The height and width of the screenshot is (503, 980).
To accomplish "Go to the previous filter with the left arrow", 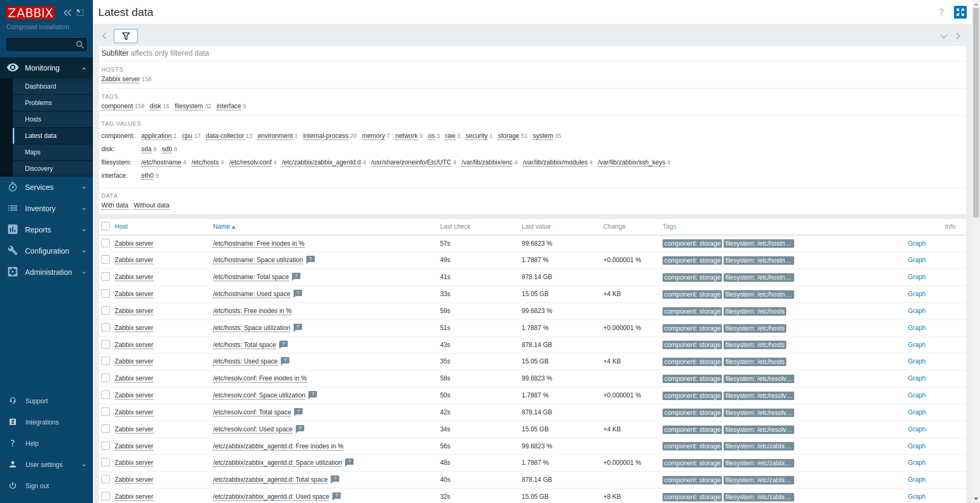I will 105,36.
